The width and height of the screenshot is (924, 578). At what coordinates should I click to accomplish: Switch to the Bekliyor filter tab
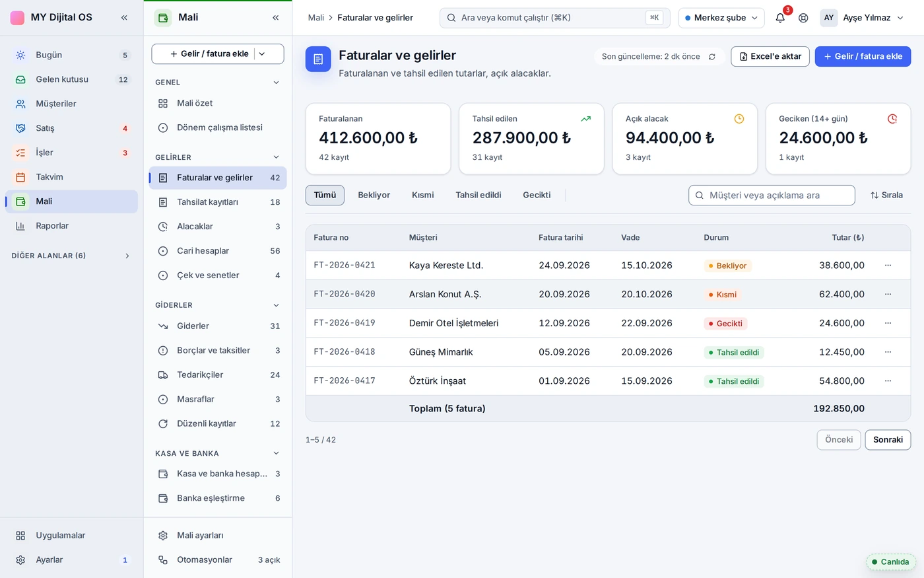(374, 195)
